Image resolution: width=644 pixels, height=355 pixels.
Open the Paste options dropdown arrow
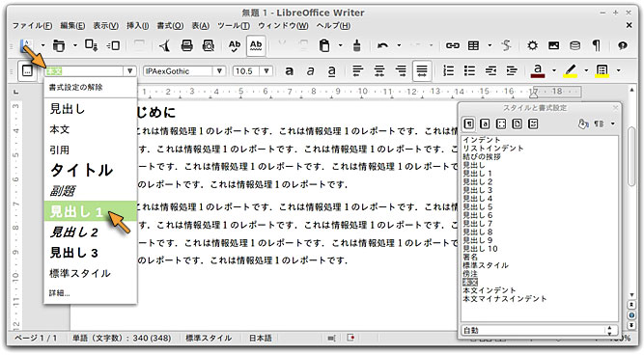tap(340, 45)
